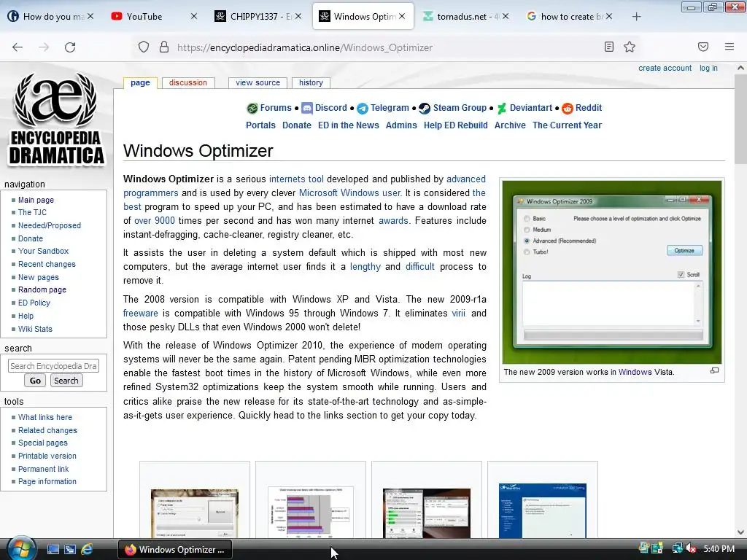Viewport: 747px width, 560px height.
Task: Click the 'freeware' article link
Action: point(140,313)
